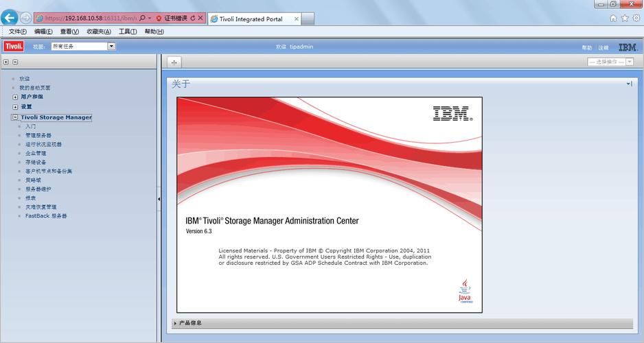Collapse the navigation pane with splitter arrow
The image size is (644, 343).
[x=159, y=199]
